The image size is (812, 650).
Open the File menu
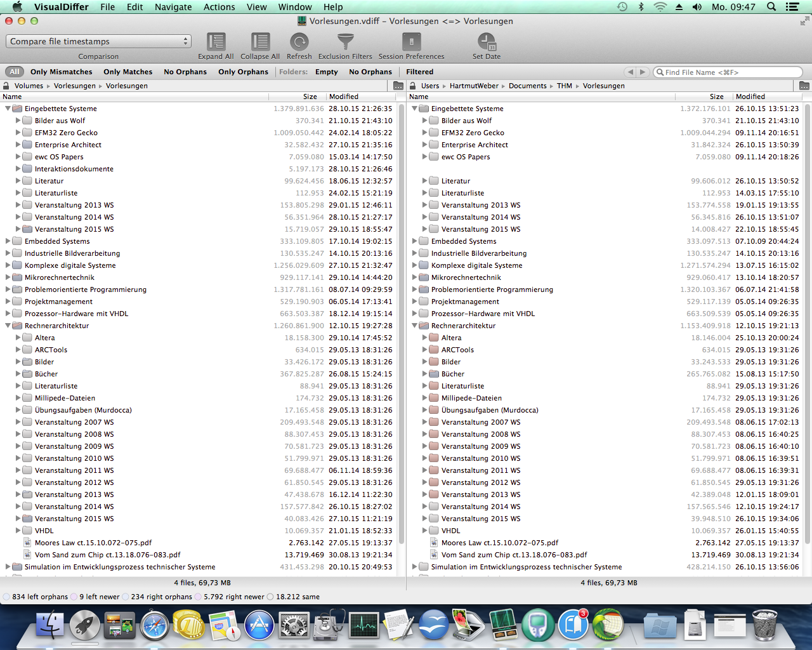pos(107,7)
